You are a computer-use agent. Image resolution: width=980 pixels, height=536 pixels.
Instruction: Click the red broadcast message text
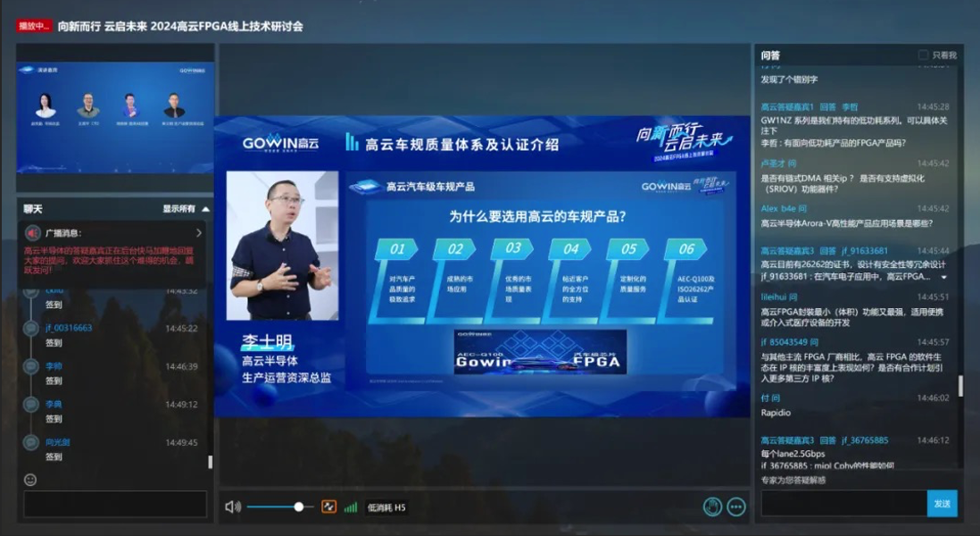109,260
